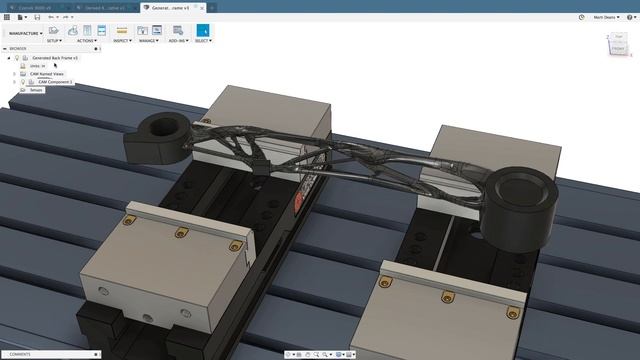Click the Fit zoom window icon

tap(325, 355)
